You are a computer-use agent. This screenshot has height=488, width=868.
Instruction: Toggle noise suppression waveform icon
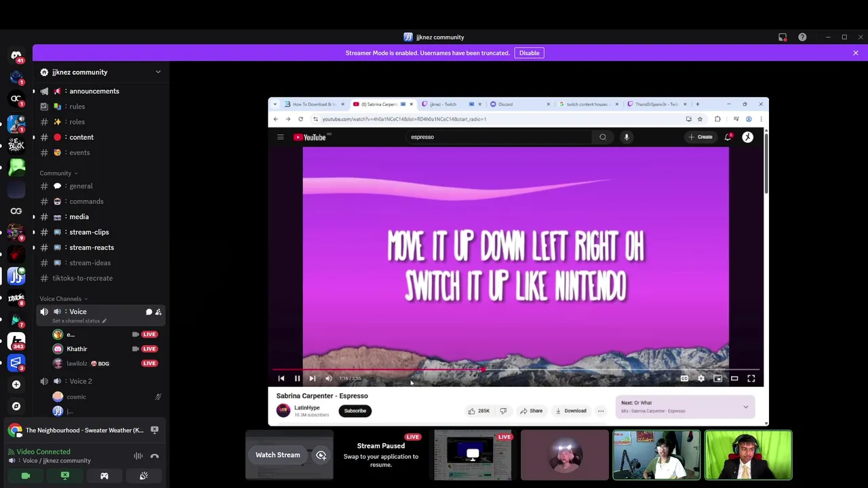point(138,456)
